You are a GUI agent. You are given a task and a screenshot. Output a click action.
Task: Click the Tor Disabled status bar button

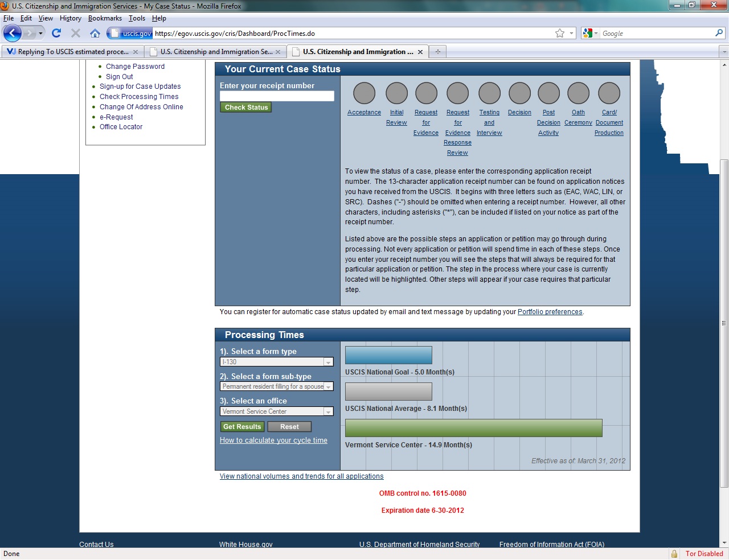point(704,554)
